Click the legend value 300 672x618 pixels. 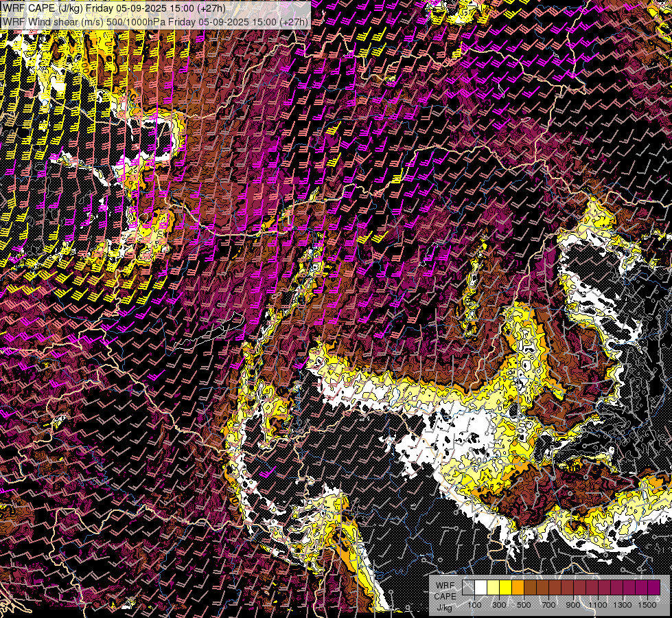click(x=499, y=605)
